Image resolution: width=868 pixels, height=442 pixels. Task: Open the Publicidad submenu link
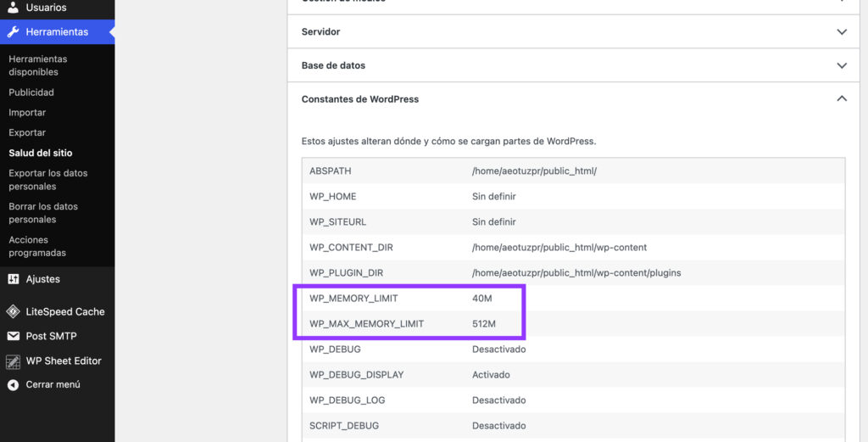click(31, 92)
